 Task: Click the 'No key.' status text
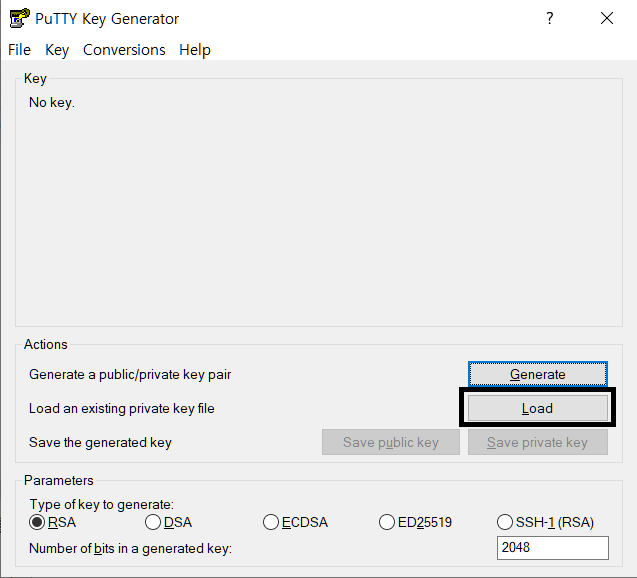pos(52,102)
